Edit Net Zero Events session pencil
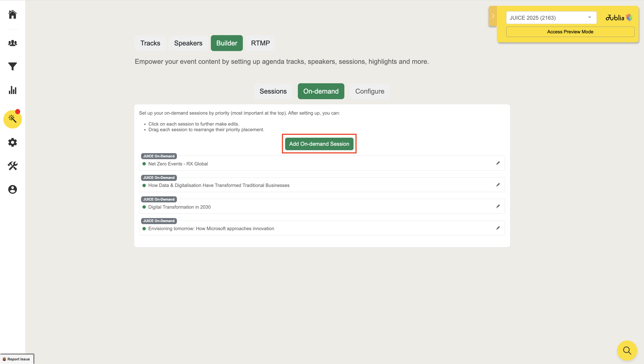644x364 pixels. tap(498, 163)
